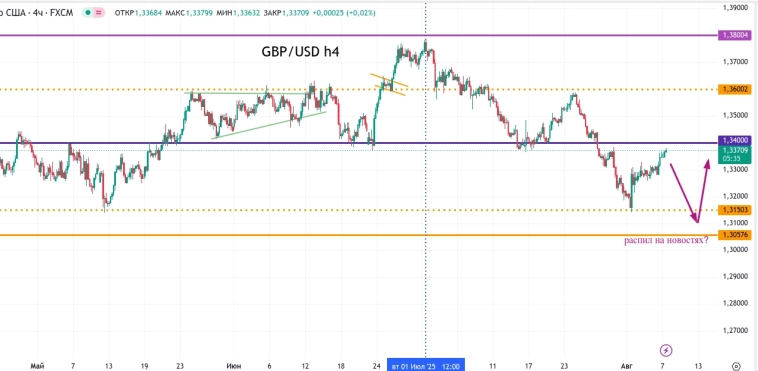Click the Июн label on time axis
Image resolution: width=758 pixels, height=371 pixels.
click(x=233, y=366)
